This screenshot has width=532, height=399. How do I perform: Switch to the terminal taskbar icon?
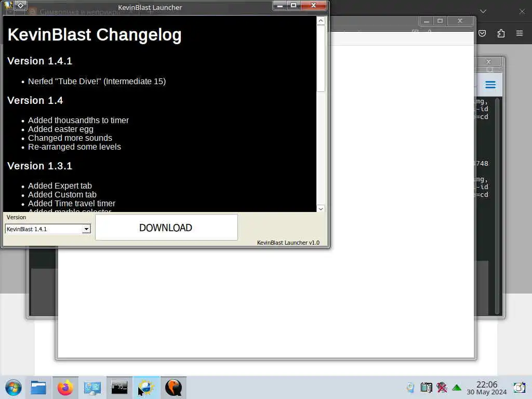[119, 388]
